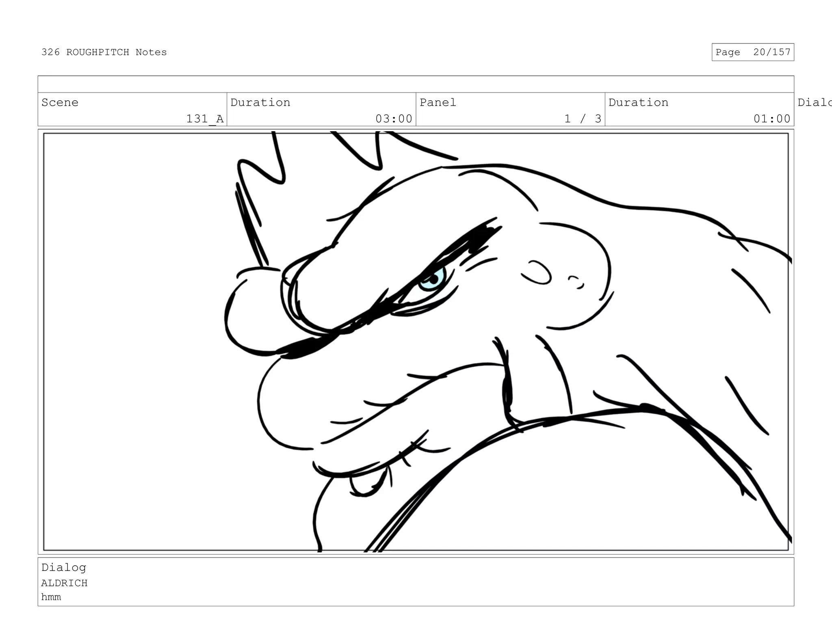832x644 pixels.
Task: Click the Page 20/157 indicator box
Action: click(x=752, y=52)
